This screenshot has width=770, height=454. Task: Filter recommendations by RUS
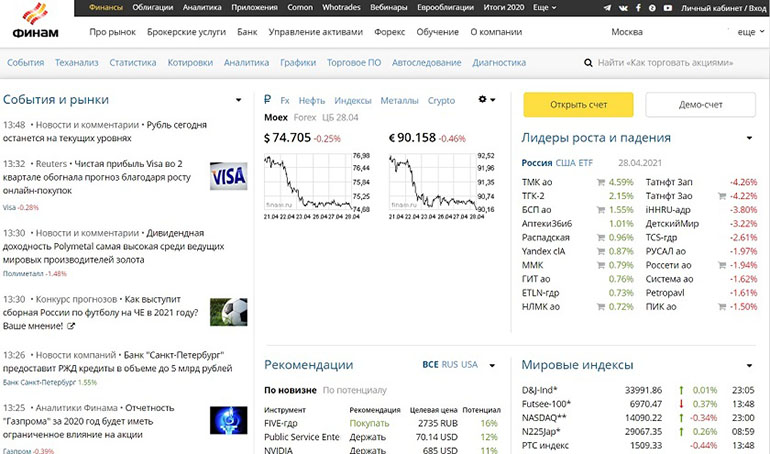[x=449, y=365]
